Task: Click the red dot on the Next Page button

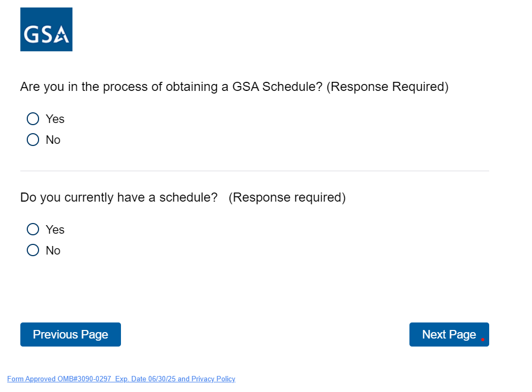Action: pyautogui.click(x=483, y=339)
